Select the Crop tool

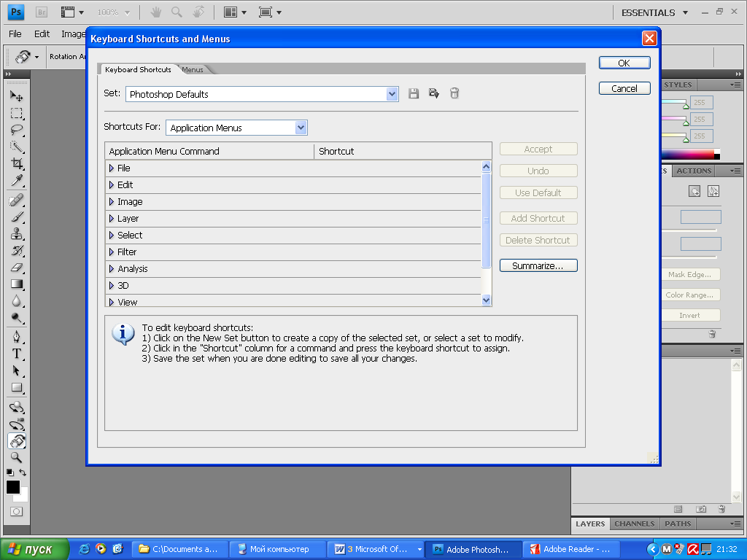tap(17, 163)
